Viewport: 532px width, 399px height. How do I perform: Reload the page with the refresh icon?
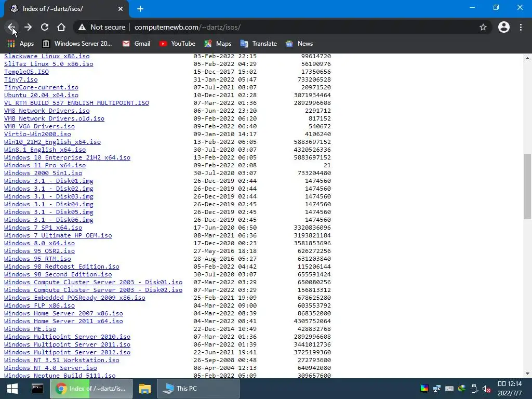pos(45,27)
